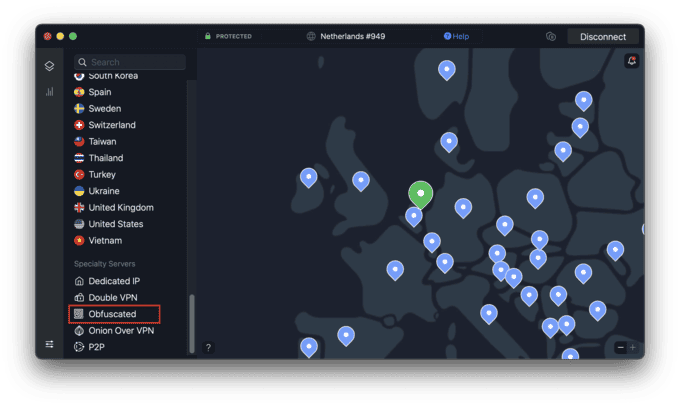Image resolution: width=680 pixels, height=406 pixels.
Task: Click the Sweden flag icon
Action: [x=79, y=108]
